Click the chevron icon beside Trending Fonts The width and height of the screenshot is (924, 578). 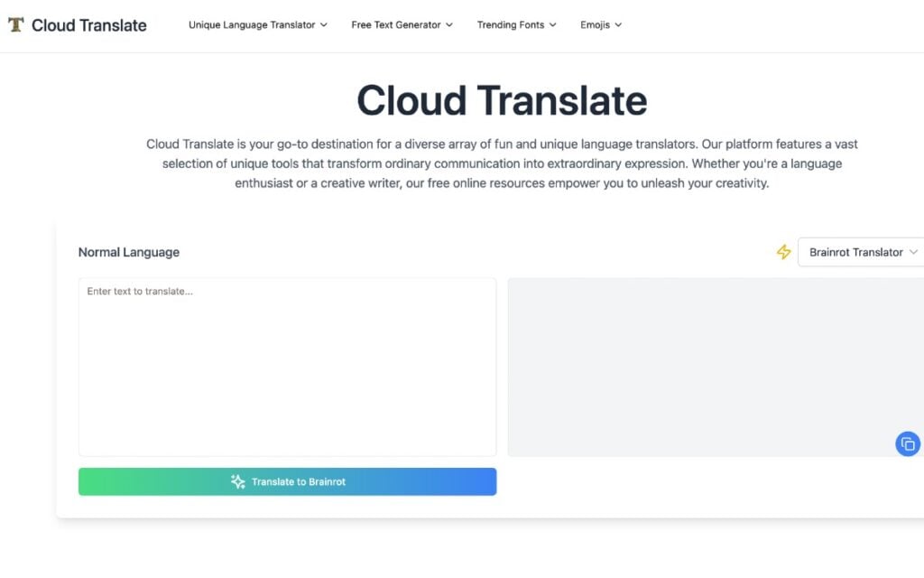(x=553, y=25)
